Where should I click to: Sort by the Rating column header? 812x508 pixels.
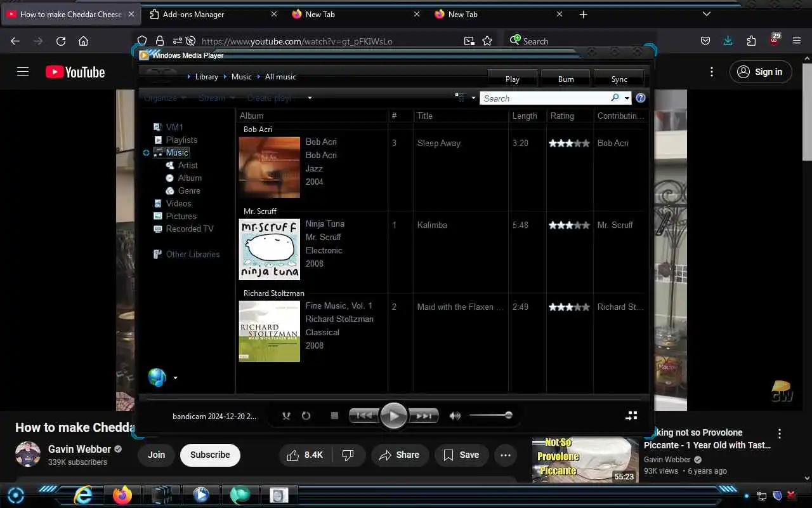570,116
